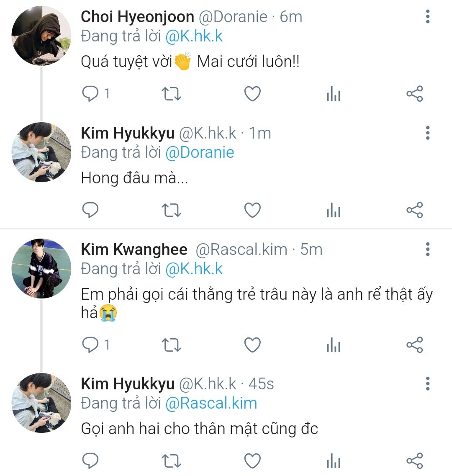The height and width of the screenshot is (476, 452).
Task: Open the @Doranie mention link
Action: pos(200,152)
